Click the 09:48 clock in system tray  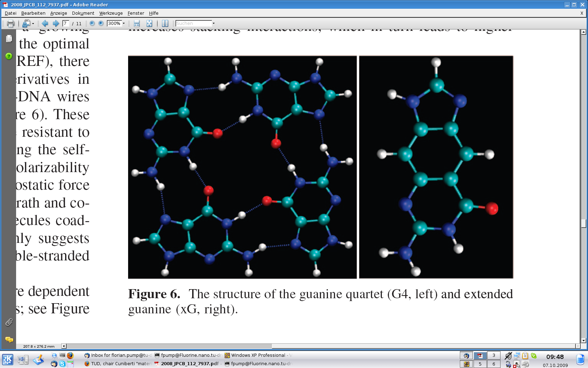point(555,357)
